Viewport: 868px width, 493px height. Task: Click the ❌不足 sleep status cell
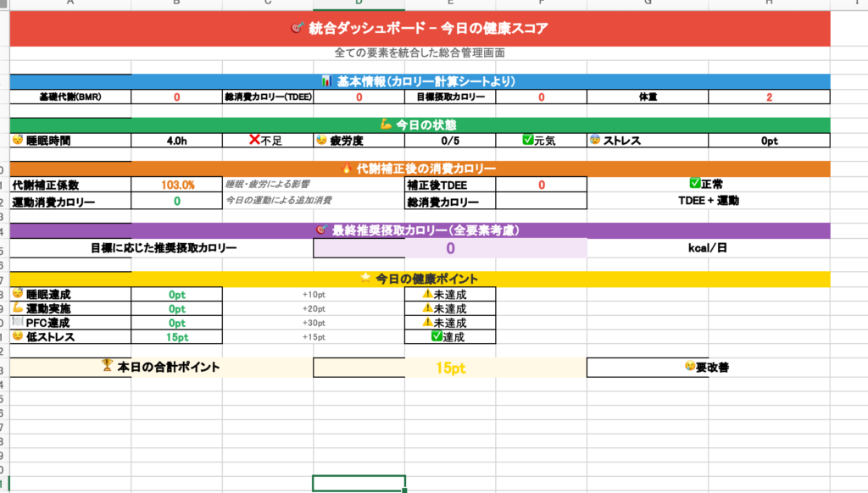click(267, 141)
